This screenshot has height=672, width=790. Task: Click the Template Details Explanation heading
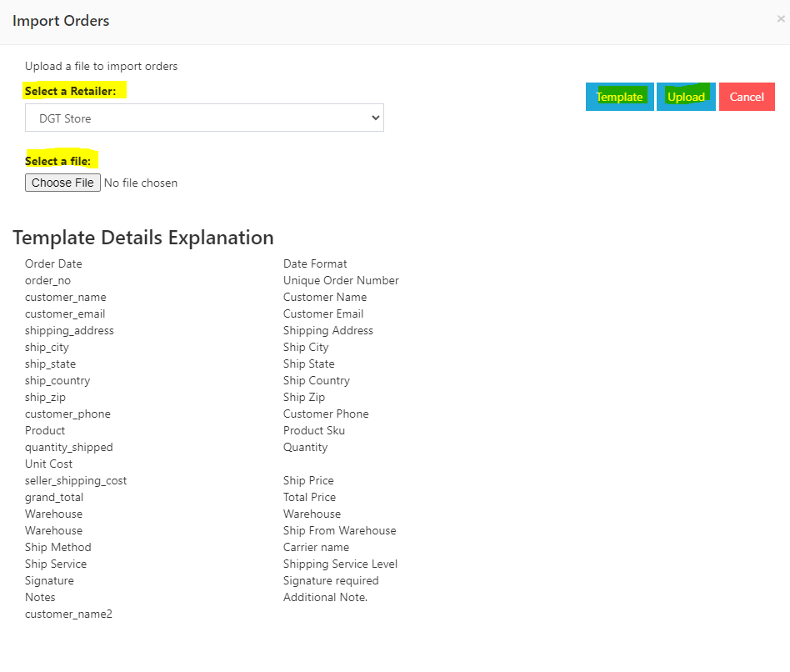point(143,238)
